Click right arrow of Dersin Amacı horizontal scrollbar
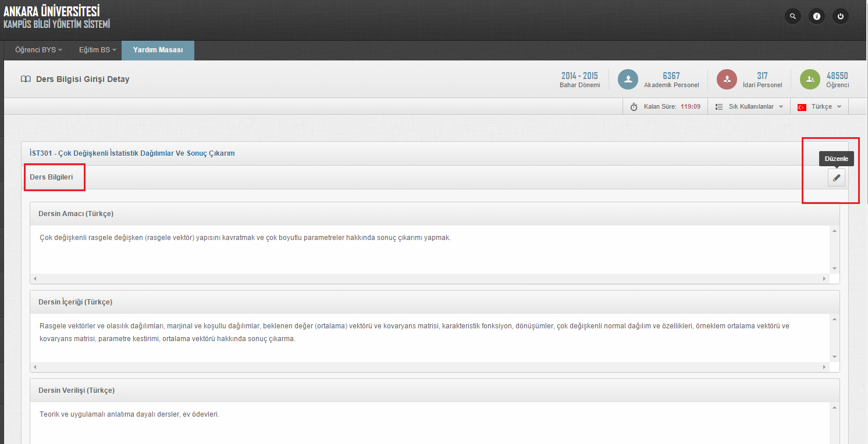868x444 pixels. click(824, 279)
